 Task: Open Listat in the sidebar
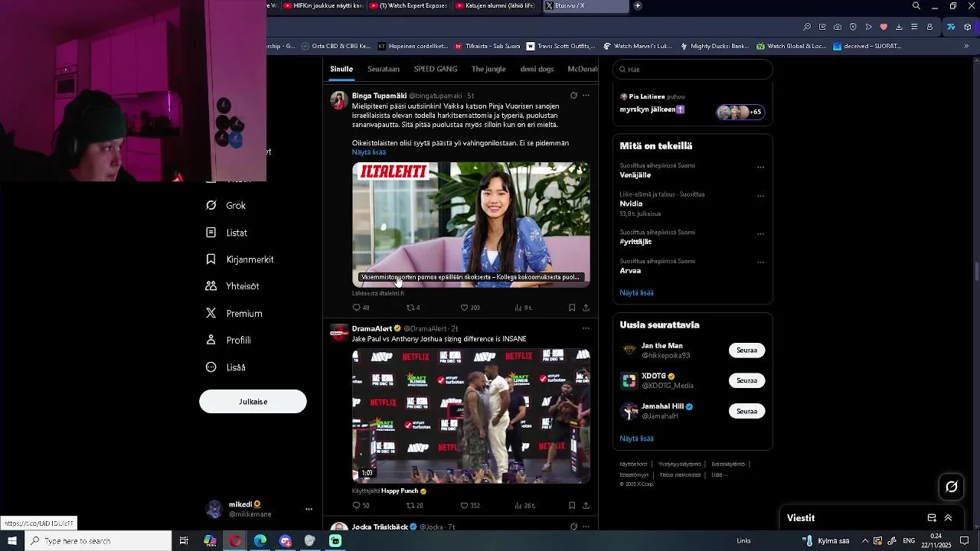click(227, 233)
